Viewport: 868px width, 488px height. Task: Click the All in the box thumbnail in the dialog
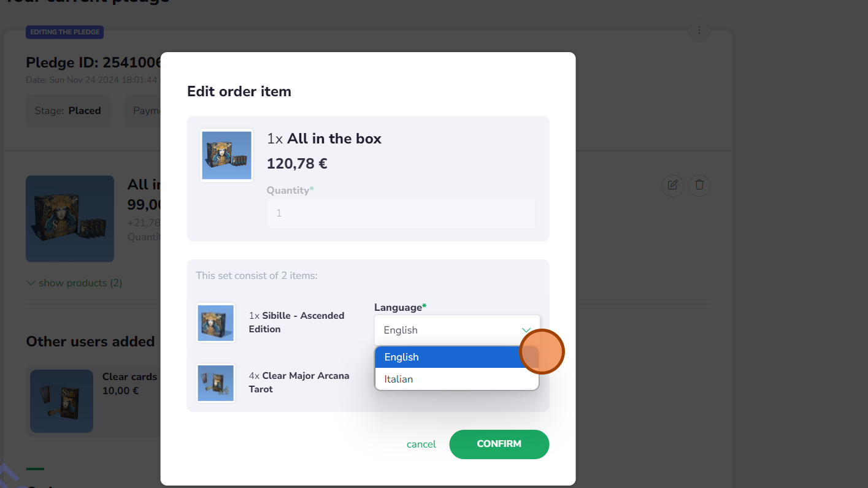227,155
